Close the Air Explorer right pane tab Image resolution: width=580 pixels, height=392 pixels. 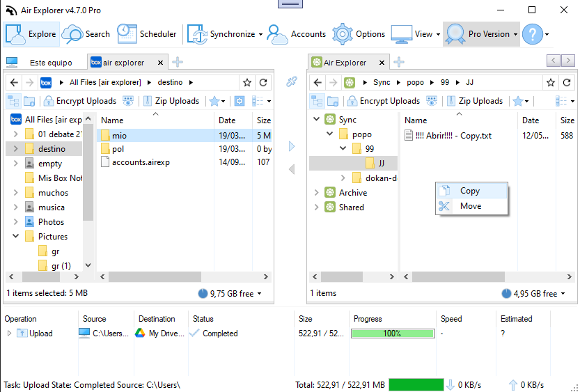click(x=382, y=63)
